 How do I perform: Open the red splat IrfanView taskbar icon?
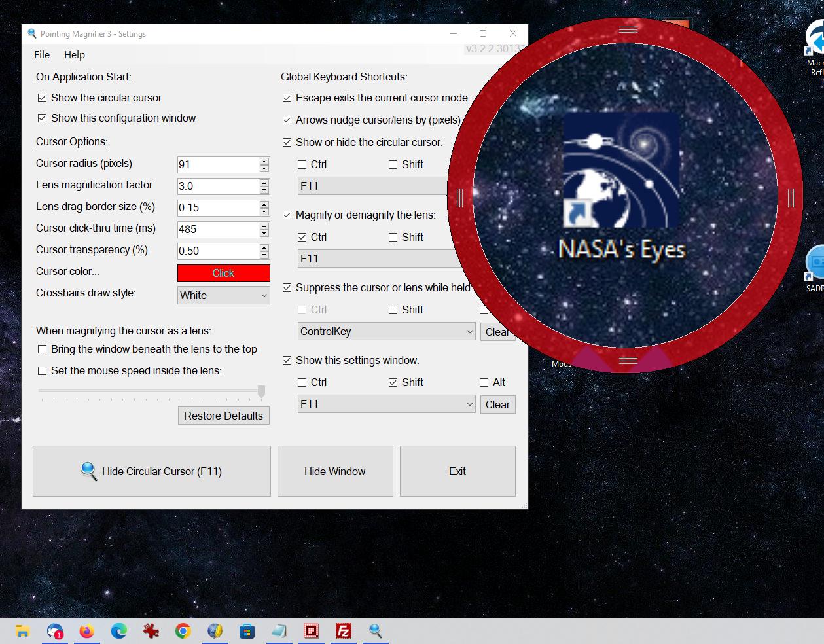151,631
